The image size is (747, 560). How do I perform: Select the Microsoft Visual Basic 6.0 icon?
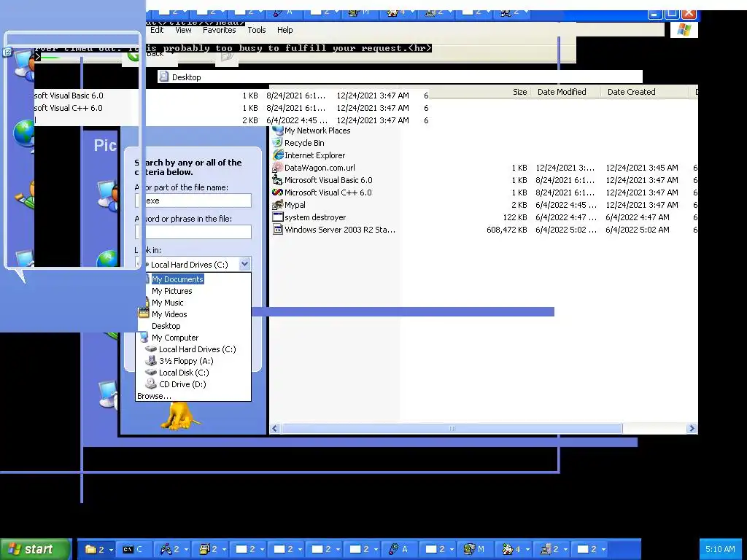point(277,180)
